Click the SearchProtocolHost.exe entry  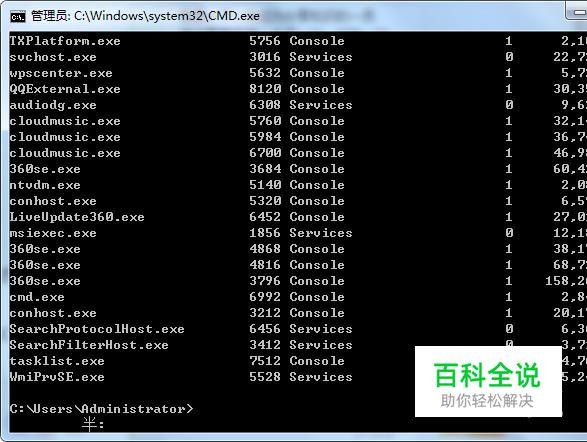point(97,329)
